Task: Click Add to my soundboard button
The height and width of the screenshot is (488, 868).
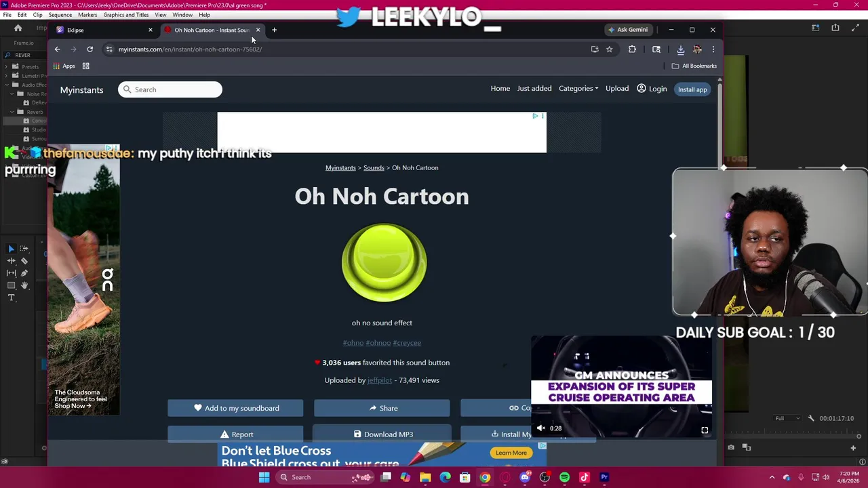Action: 235,408
